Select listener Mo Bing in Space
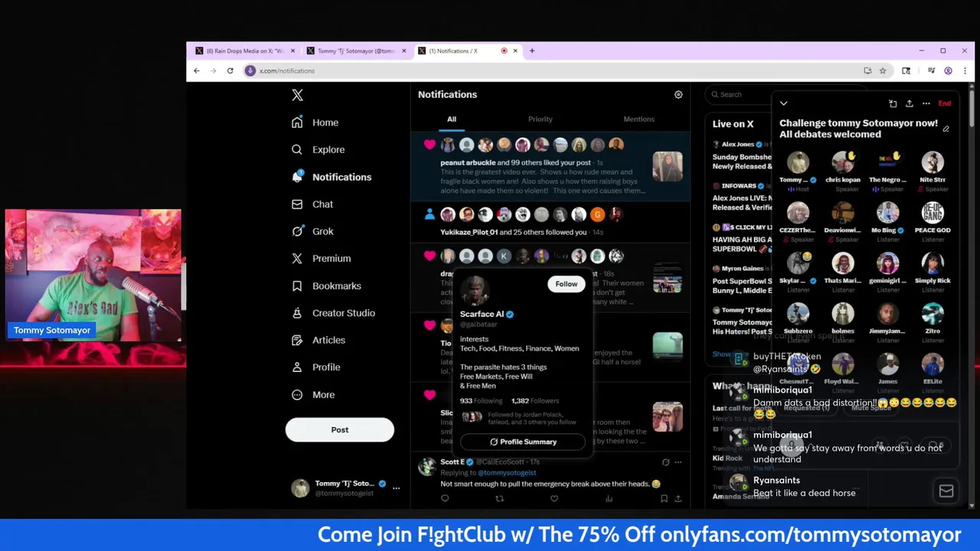Viewport: 980px width, 551px height. click(x=888, y=221)
